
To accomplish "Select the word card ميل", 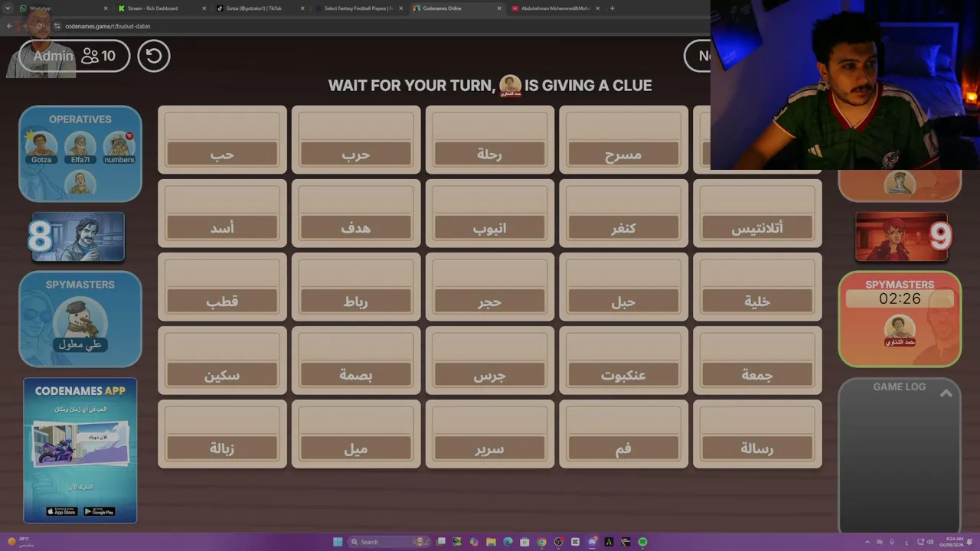I will pos(356,434).
